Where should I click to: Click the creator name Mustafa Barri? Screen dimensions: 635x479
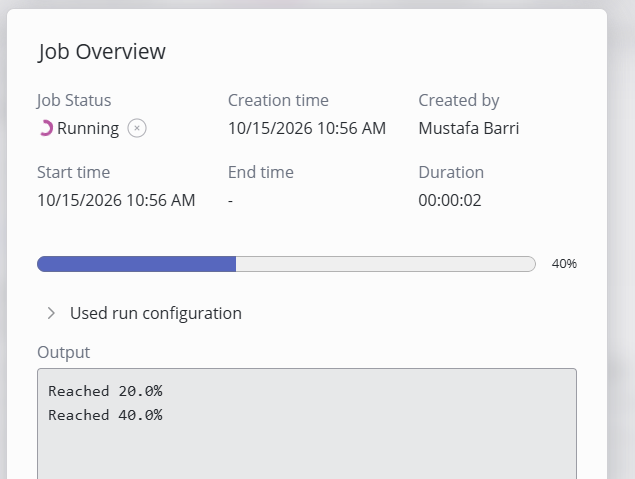469,128
